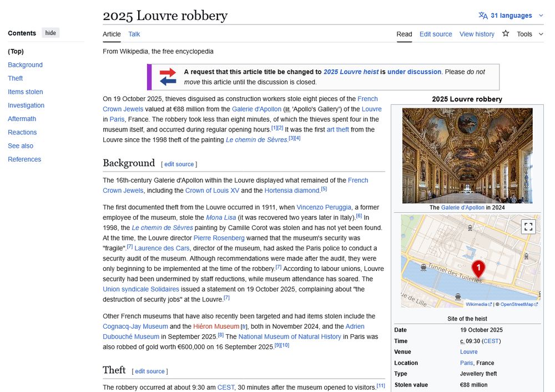This screenshot has height=392, width=555.
Task: Click the fullscreen icon on the map
Action: click(528, 226)
